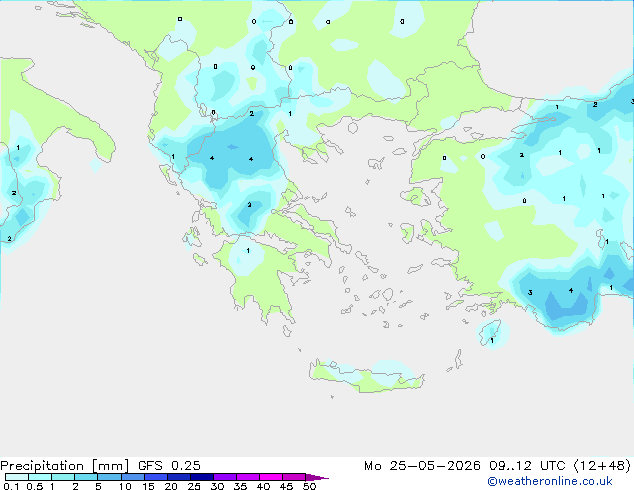Image resolution: width=634 pixels, height=490 pixels.
Task: Click the 0.1–0.5 mm legend color swatch
Action: tap(17, 477)
